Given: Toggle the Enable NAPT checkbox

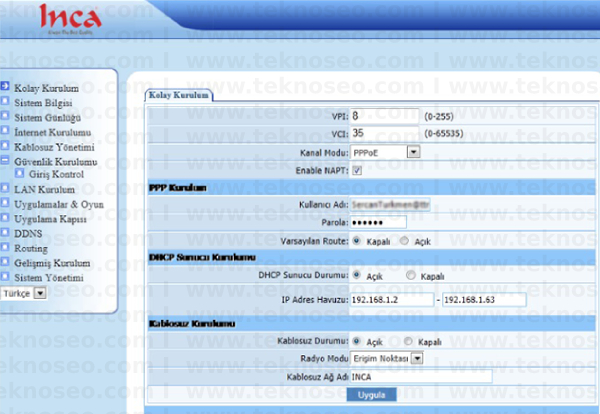Looking at the screenshot, I should point(357,171).
